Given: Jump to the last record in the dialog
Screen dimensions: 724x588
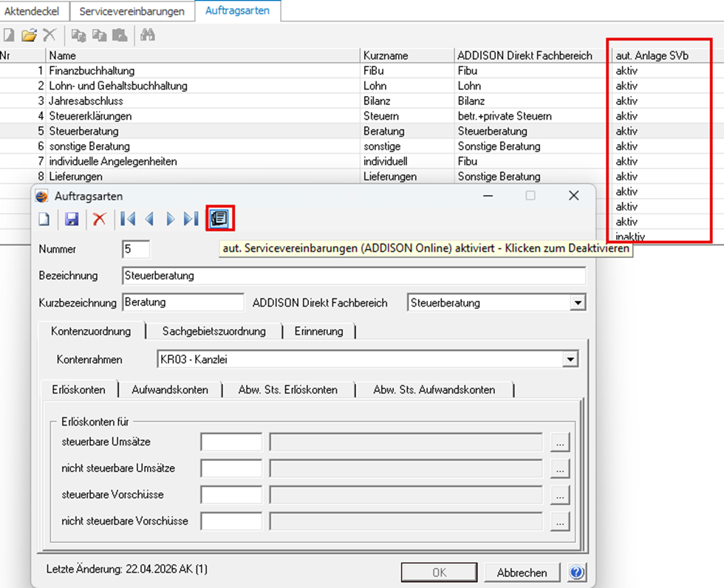Looking at the screenshot, I should click(x=191, y=219).
